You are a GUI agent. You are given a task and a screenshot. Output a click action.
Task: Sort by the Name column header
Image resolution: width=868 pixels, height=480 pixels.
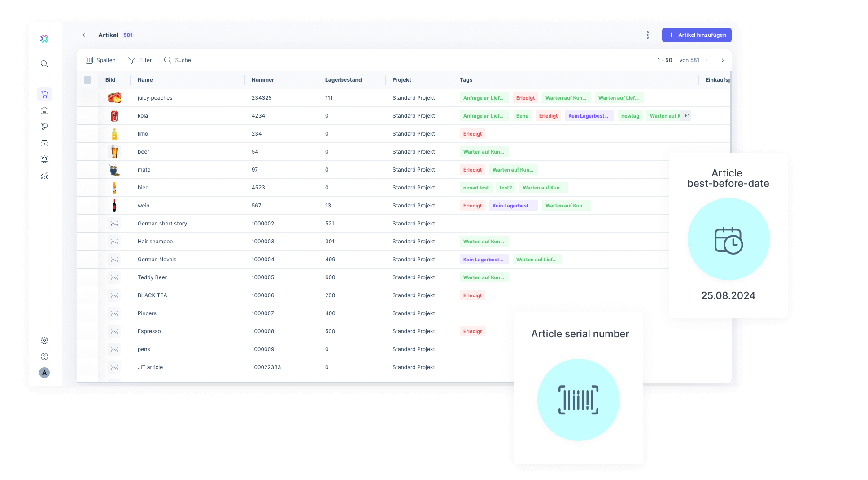[x=145, y=80]
